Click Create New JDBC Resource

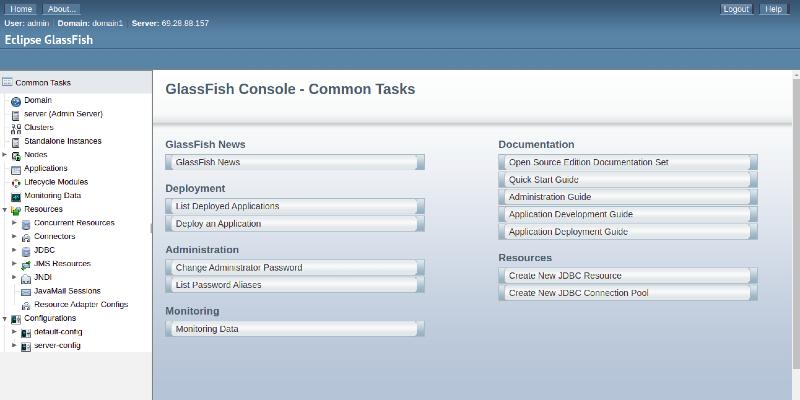[628, 276]
